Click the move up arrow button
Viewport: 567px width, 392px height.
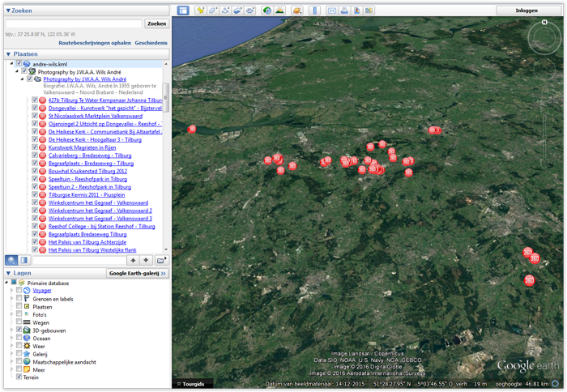[x=133, y=260]
